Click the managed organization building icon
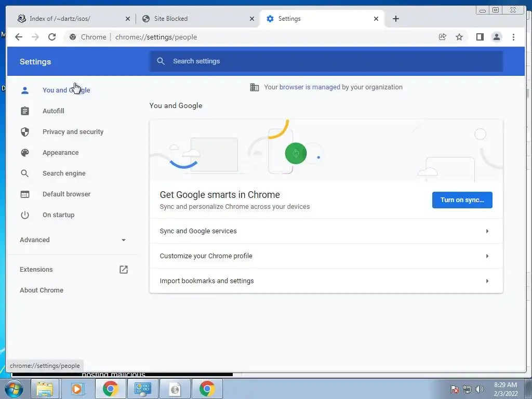This screenshot has height=399, width=532. tap(254, 87)
